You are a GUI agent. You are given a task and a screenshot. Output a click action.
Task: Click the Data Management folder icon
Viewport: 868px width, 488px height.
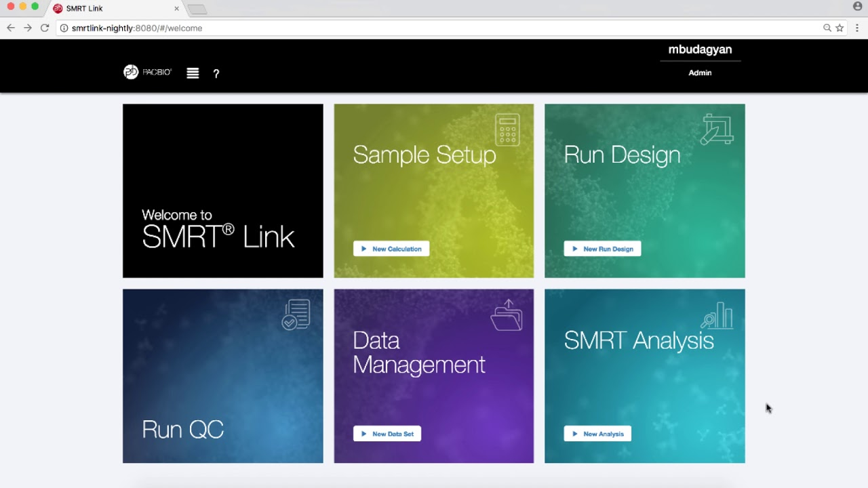click(507, 315)
